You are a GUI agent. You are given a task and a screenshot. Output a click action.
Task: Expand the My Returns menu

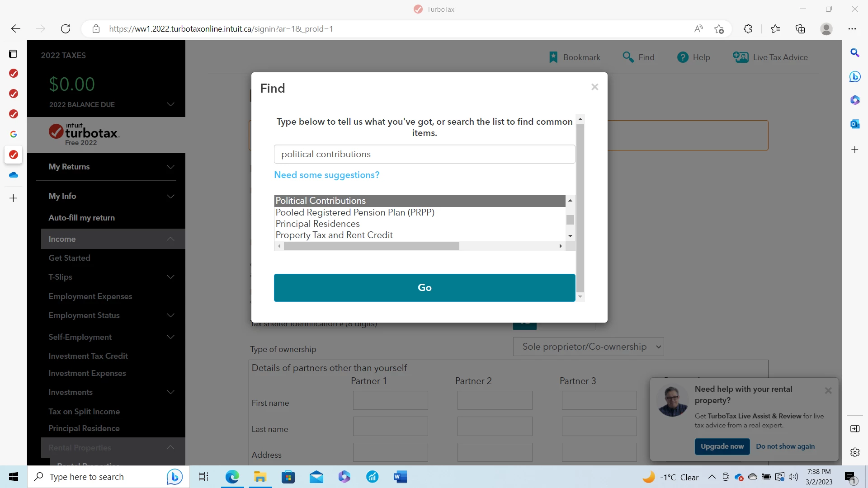click(x=170, y=167)
